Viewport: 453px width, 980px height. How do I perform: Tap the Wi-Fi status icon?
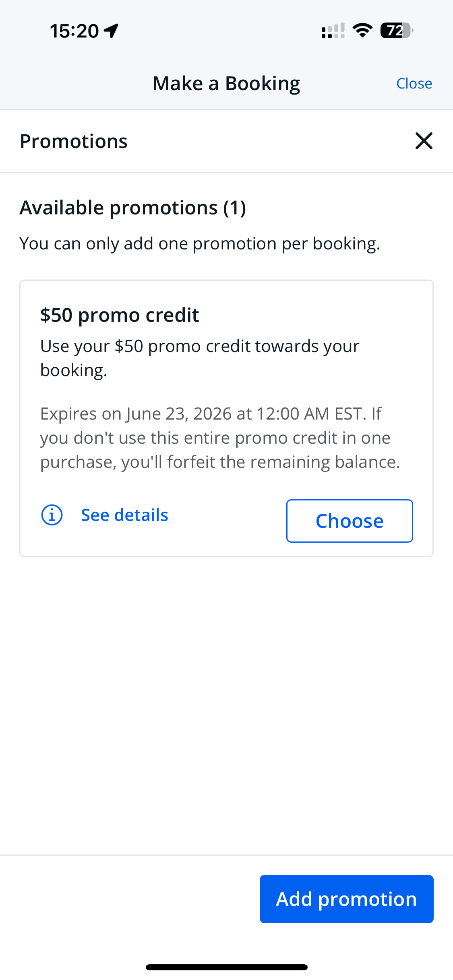coord(362,31)
